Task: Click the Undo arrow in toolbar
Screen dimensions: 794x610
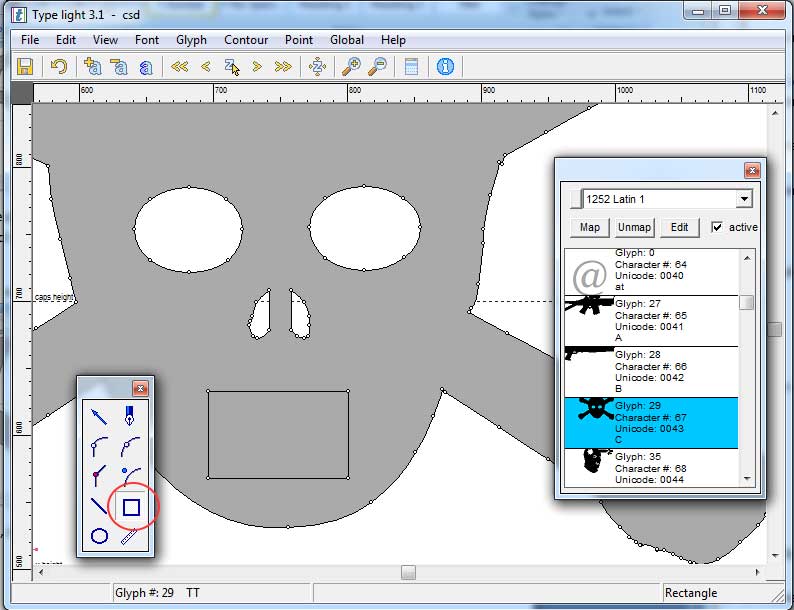Action: (x=59, y=67)
